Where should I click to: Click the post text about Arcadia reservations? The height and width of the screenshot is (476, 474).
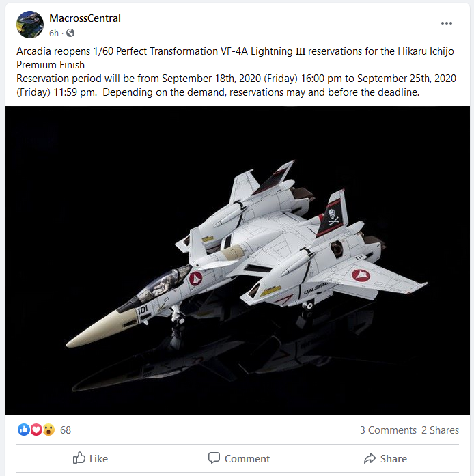coord(236,72)
